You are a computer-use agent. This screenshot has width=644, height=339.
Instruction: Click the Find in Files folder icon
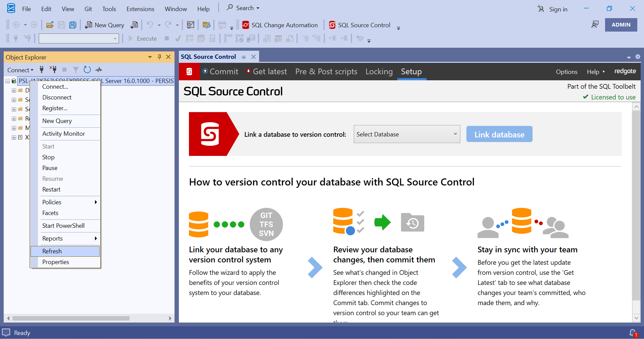(207, 25)
